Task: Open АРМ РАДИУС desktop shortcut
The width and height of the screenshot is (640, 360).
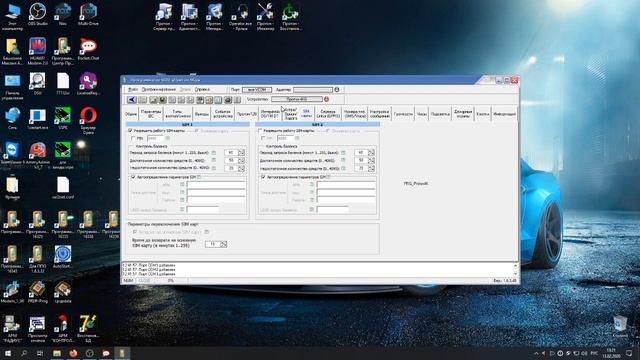Action: pos(12,329)
